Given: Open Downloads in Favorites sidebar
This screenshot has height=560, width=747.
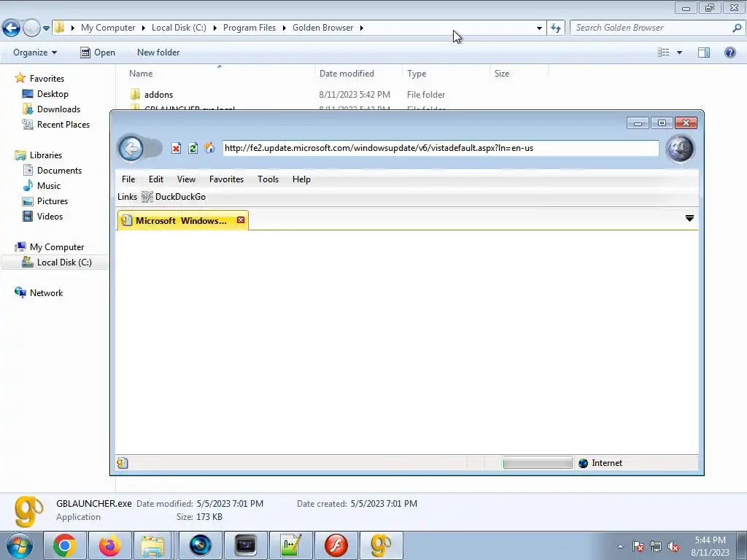Looking at the screenshot, I should point(58,109).
